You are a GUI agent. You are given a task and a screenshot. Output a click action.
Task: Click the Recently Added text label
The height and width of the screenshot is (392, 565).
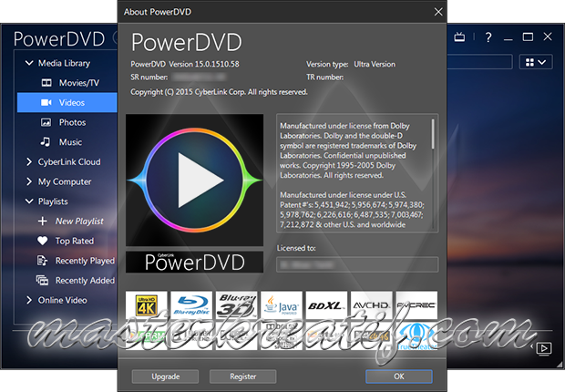(x=85, y=280)
